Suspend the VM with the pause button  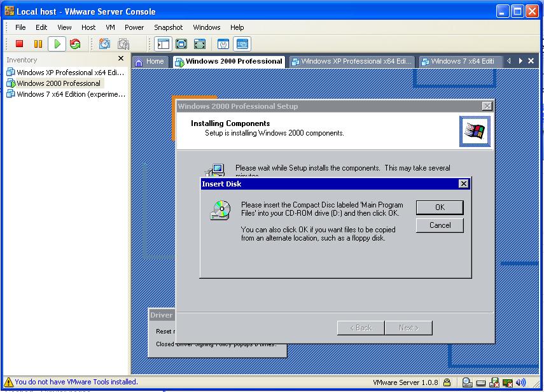point(38,44)
